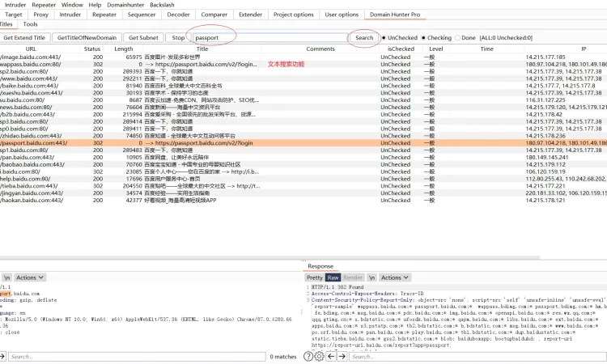Open the User options tab
This screenshot has width=607, height=364.
pos(342,15)
